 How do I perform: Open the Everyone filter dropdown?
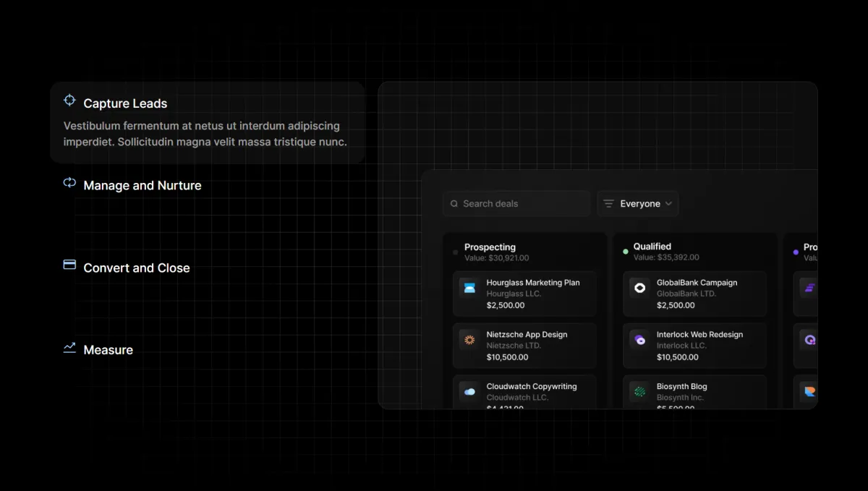point(638,204)
